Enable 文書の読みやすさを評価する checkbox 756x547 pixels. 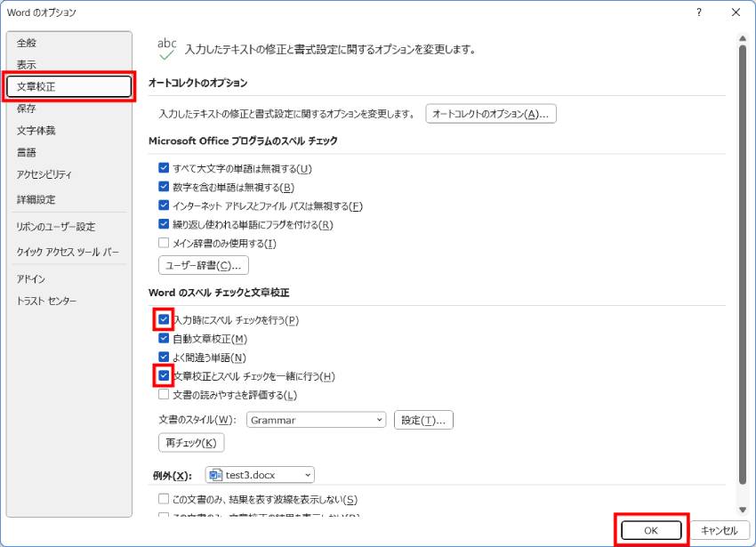click(164, 395)
